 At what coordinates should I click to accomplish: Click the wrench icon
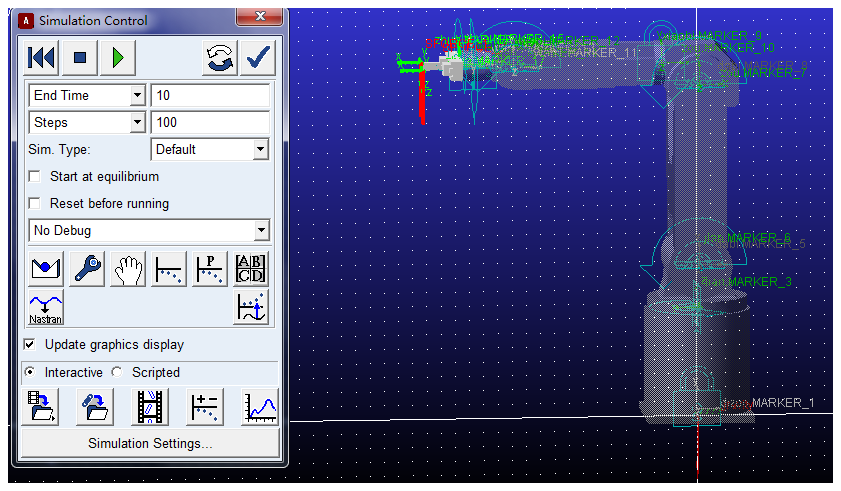87,269
